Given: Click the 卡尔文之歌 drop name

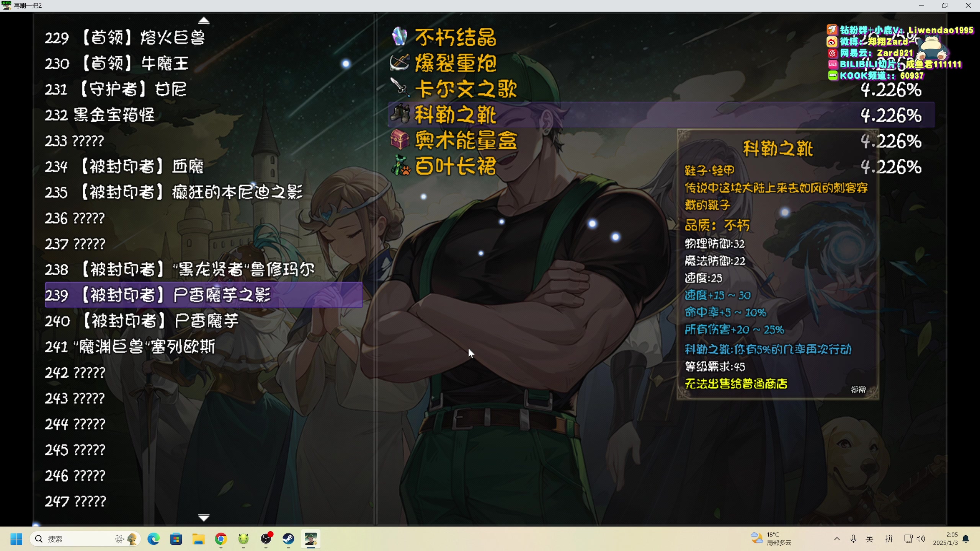Looking at the screenshot, I should click(466, 89).
